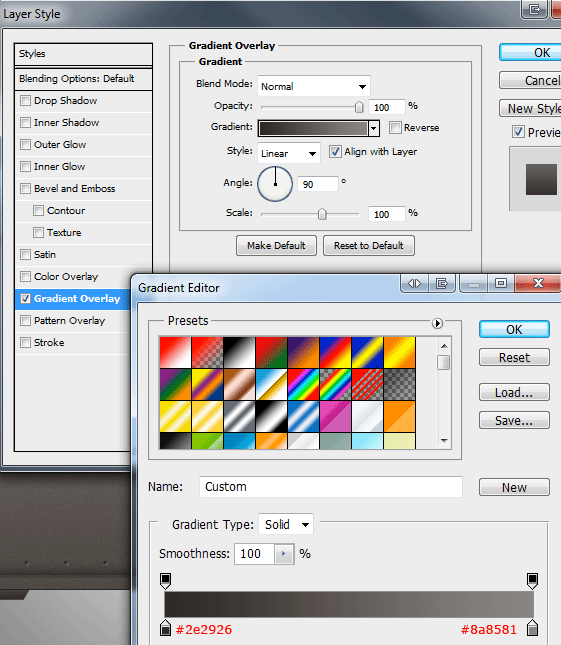
Task: Click the Opacity slider handle
Action: point(359,107)
